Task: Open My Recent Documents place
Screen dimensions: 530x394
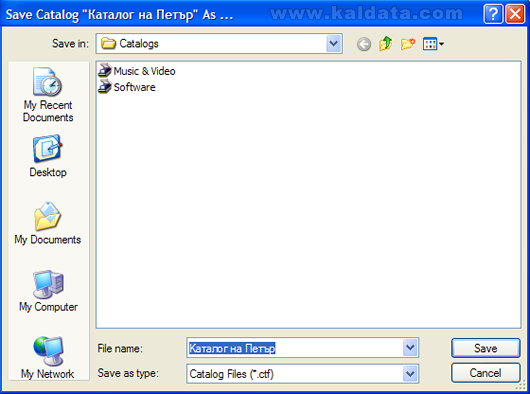Action: (x=48, y=95)
